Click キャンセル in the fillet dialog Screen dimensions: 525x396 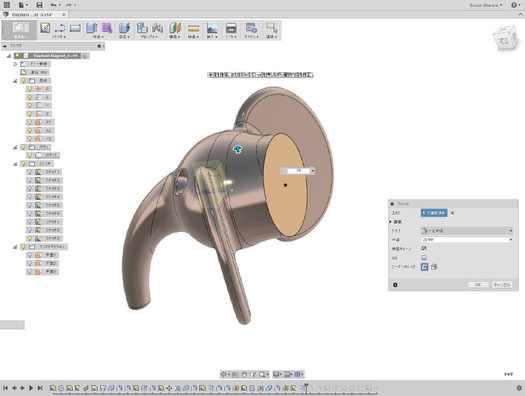click(x=502, y=285)
